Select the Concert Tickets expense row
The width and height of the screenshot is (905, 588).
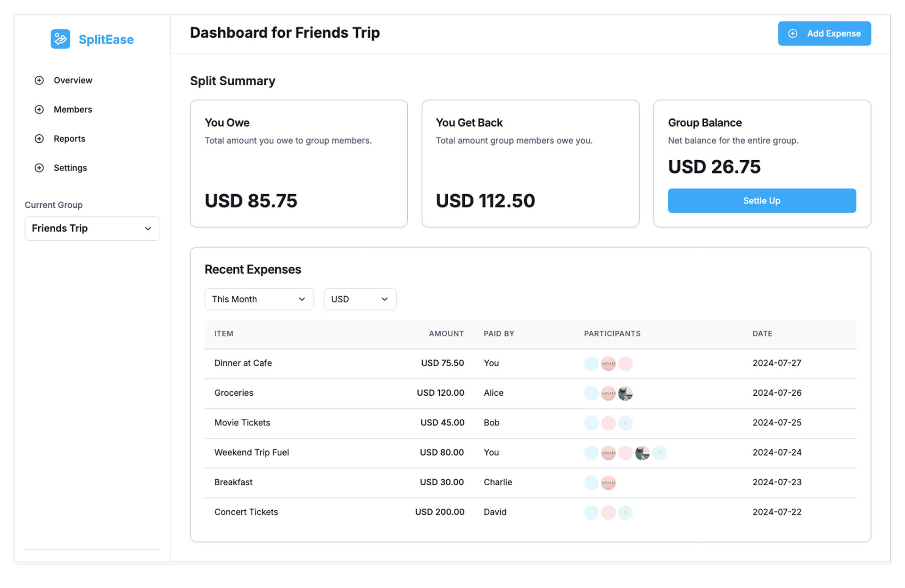[x=246, y=512]
